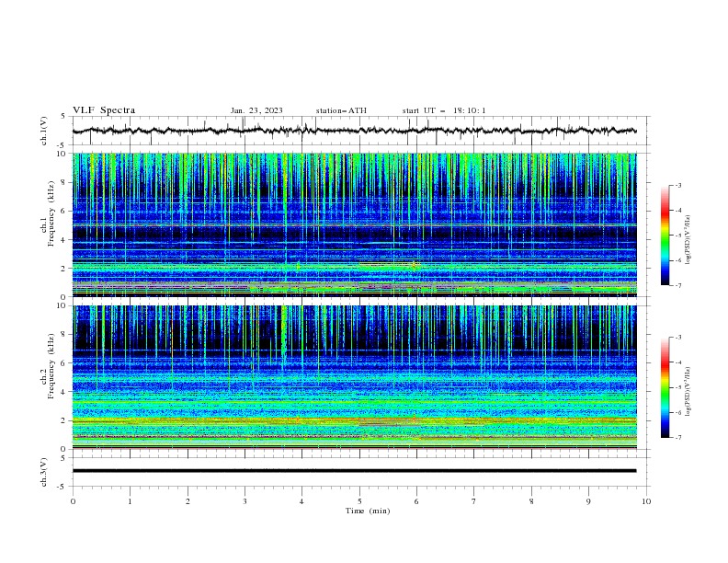Viewport: 728px width, 563px height.
Task: Click the log(PSD) label beside ch.2 color bar
Action: pyautogui.click(x=688, y=391)
